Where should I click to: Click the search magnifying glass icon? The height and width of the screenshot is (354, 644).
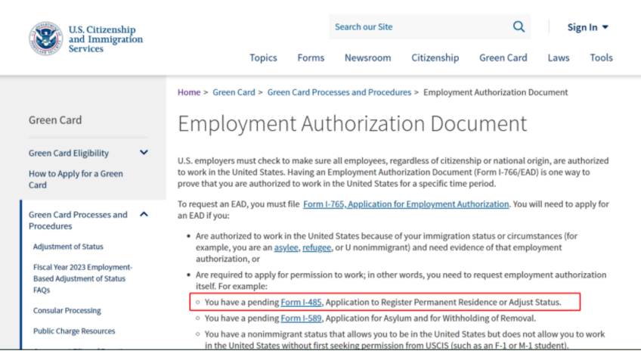tap(519, 26)
